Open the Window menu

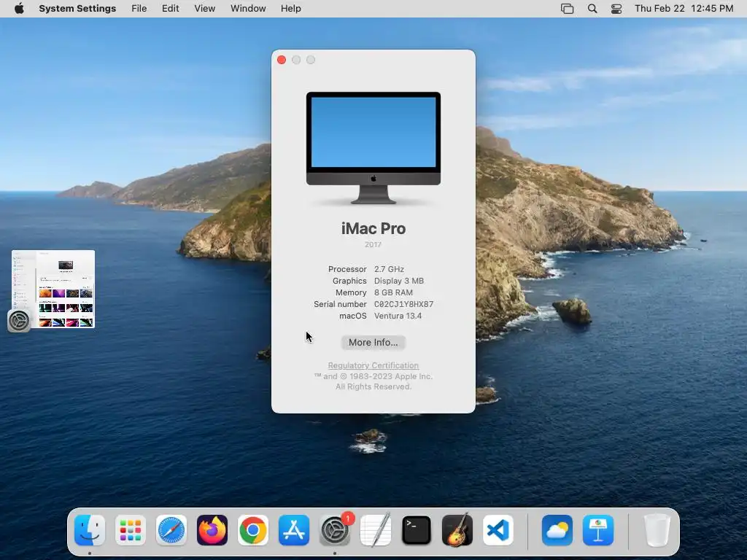248,9
